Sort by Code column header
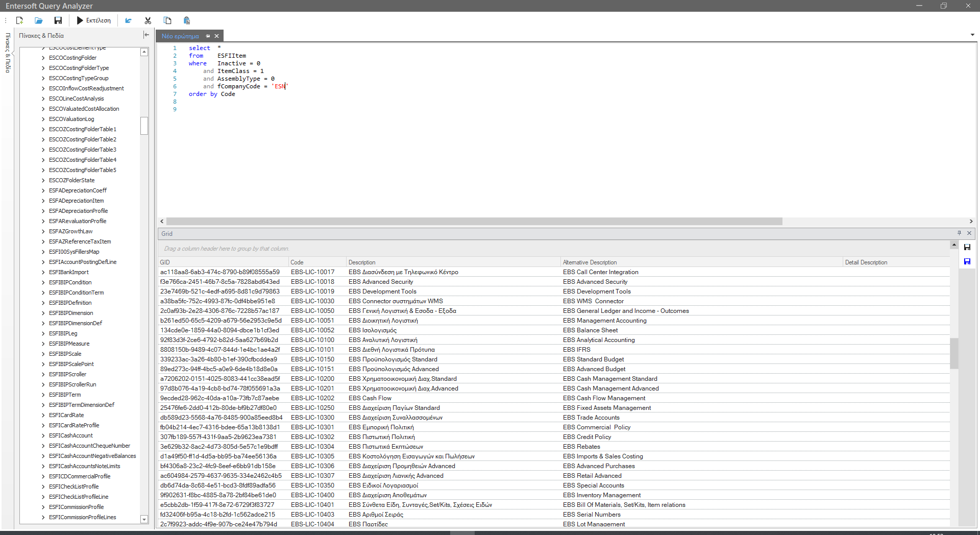The image size is (980, 535). click(x=317, y=262)
